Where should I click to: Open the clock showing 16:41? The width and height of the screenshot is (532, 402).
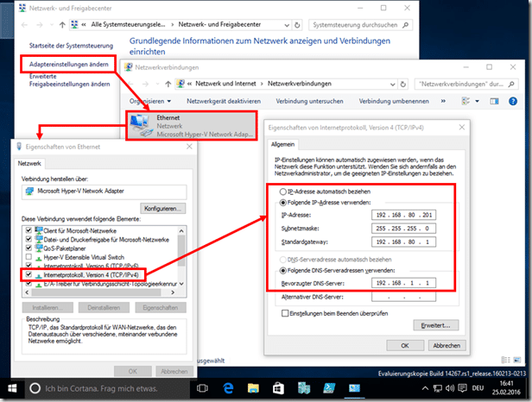pyautogui.click(x=506, y=387)
